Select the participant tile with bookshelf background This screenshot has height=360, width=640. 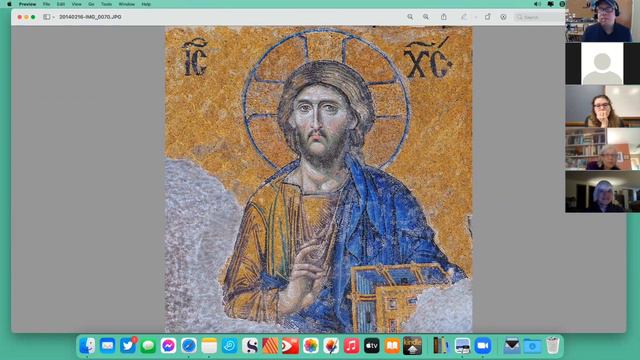click(602, 149)
